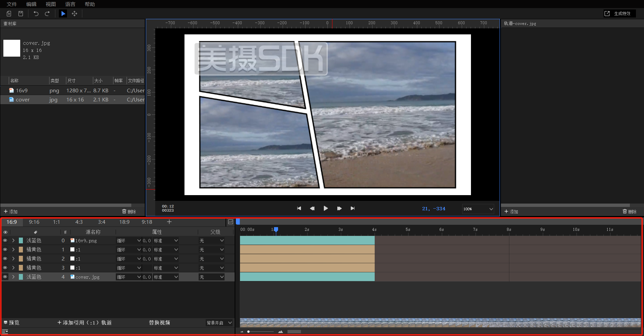Step forward one frame
The height and width of the screenshot is (336, 644).
(x=339, y=208)
